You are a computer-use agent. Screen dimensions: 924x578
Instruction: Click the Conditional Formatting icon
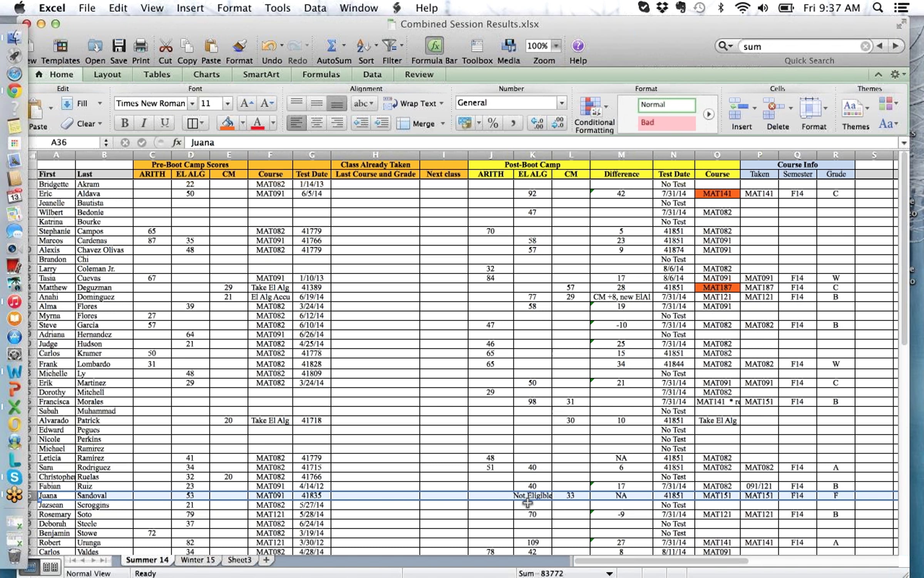pyautogui.click(x=591, y=107)
